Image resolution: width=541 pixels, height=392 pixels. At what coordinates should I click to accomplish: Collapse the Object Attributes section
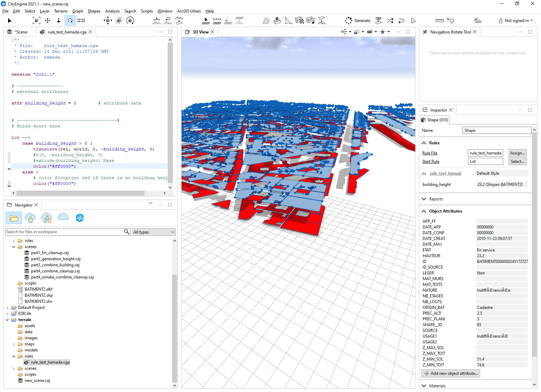424,211
